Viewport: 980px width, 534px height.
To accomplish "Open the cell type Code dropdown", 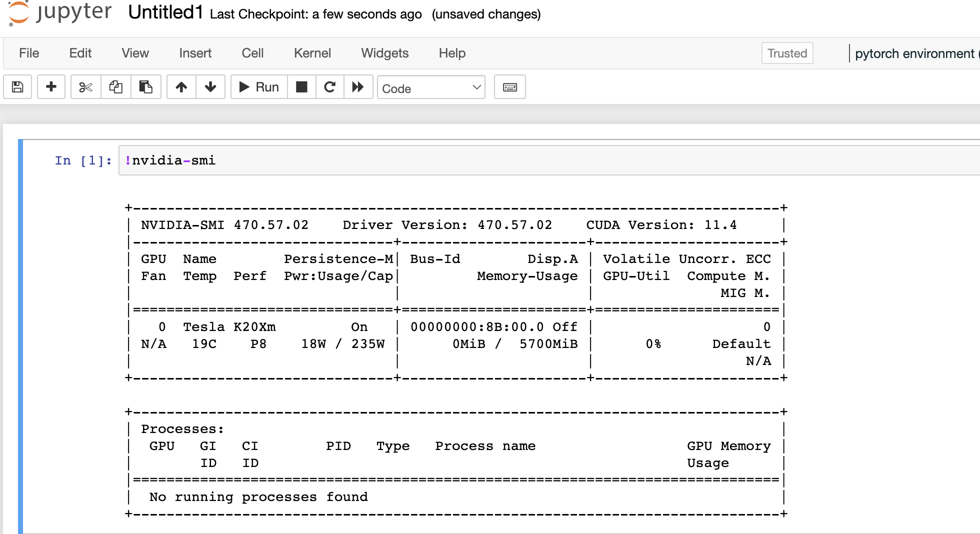I will 431,87.
